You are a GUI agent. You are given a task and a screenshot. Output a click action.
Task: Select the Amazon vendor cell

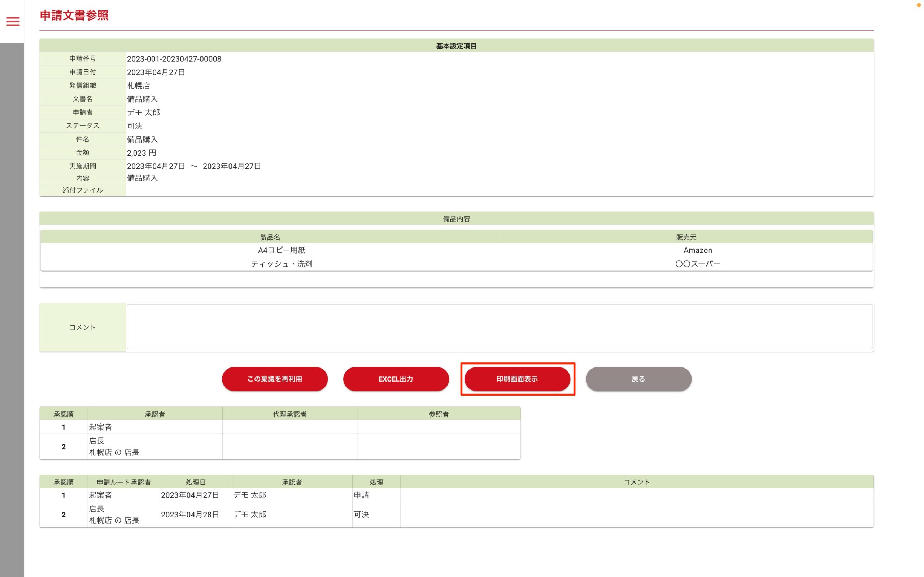[x=697, y=250]
